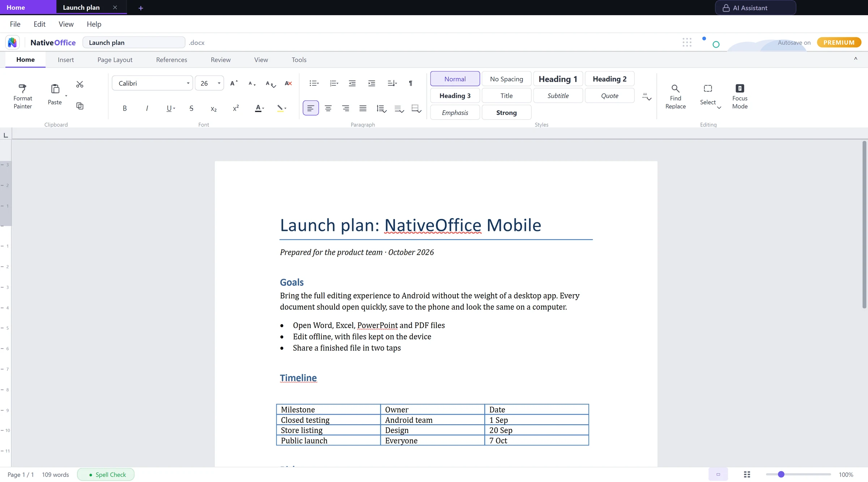Open the File menu
Image resolution: width=868 pixels, height=482 pixels.
click(15, 24)
